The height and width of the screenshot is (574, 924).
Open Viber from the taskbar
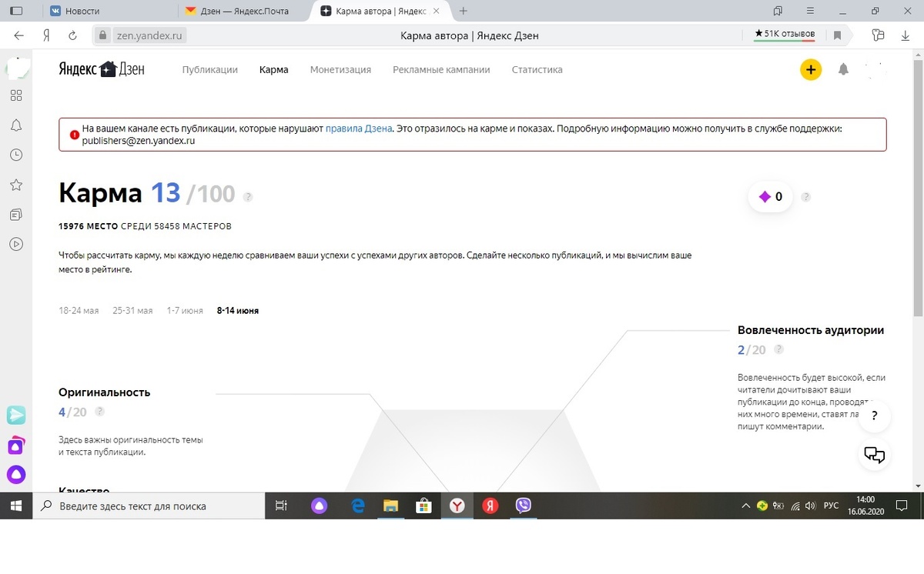click(x=523, y=506)
